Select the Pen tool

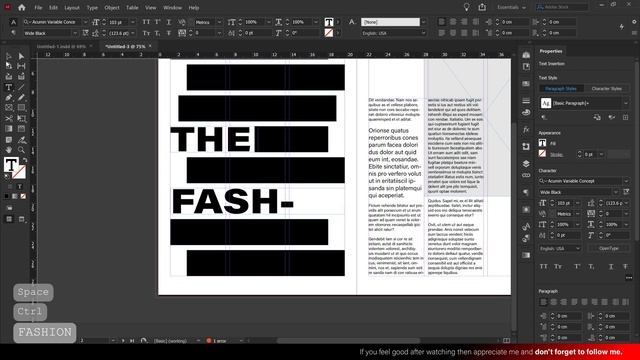9,98
